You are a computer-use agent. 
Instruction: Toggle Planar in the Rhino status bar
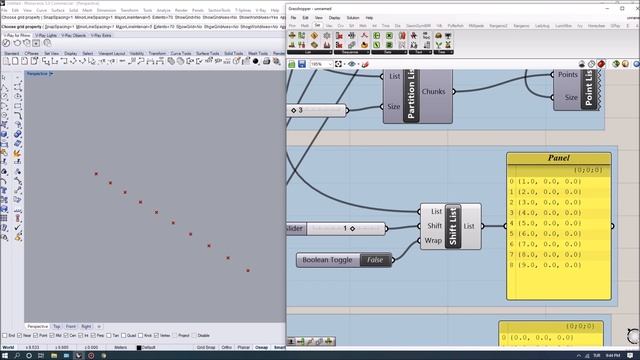[244, 347]
